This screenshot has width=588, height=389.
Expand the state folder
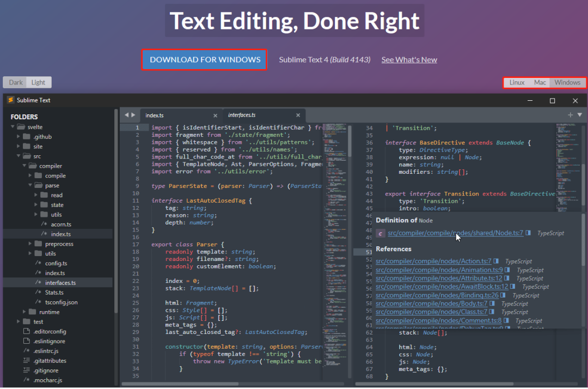pos(36,205)
